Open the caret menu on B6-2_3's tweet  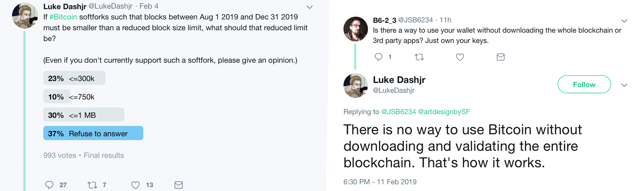click(x=624, y=21)
